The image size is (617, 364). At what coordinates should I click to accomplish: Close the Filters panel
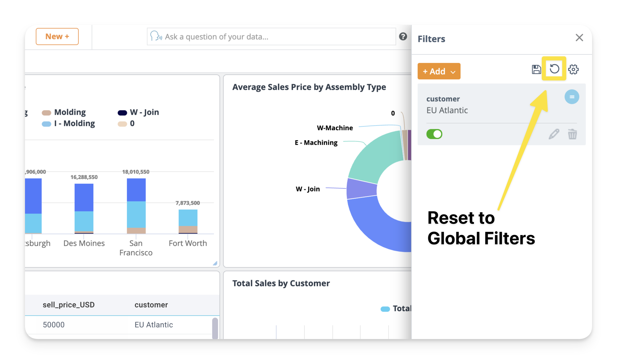(579, 38)
